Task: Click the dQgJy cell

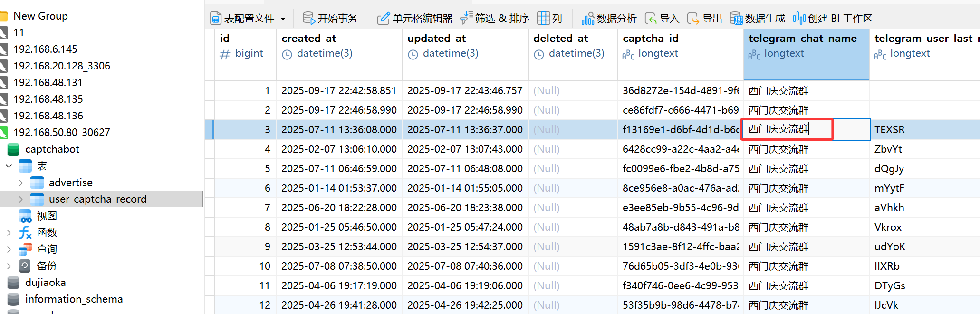Action: click(x=925, y=169)
